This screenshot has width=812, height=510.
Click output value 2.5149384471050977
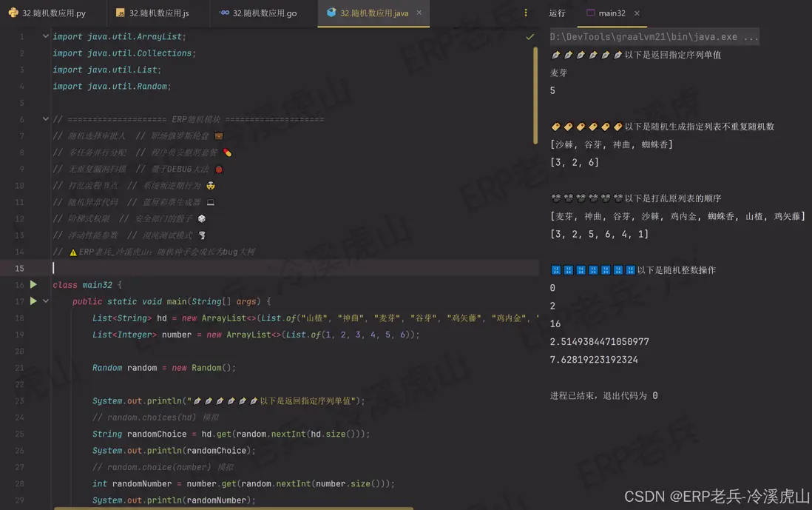pos(599,342)
